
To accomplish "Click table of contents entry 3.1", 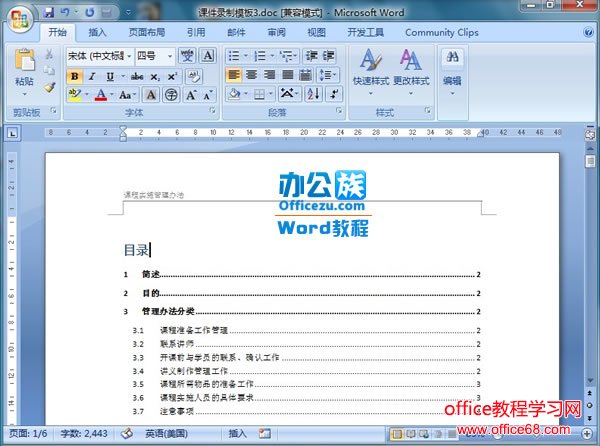I will pyautogui.click(x=306, y=330).
